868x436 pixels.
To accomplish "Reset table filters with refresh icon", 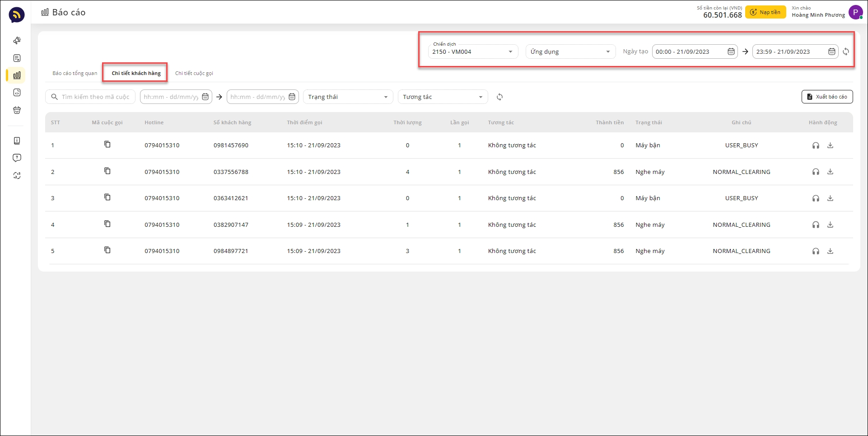I will point(499,97).
